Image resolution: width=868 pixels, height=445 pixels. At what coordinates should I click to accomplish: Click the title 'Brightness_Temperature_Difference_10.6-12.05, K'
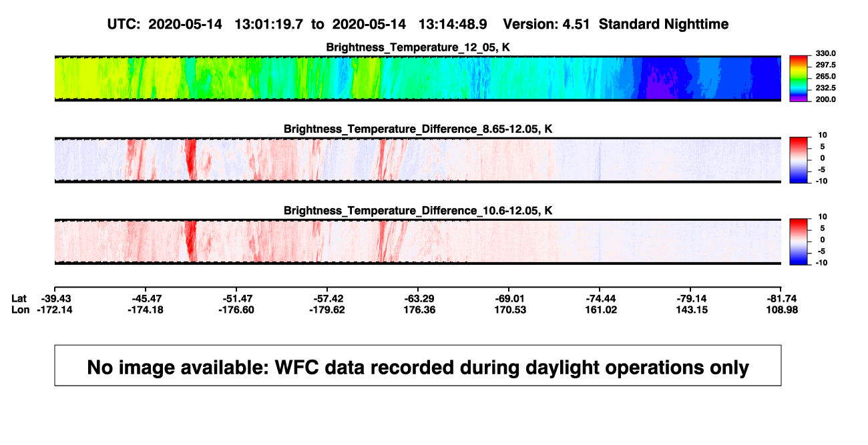click(x=417, y=211)
